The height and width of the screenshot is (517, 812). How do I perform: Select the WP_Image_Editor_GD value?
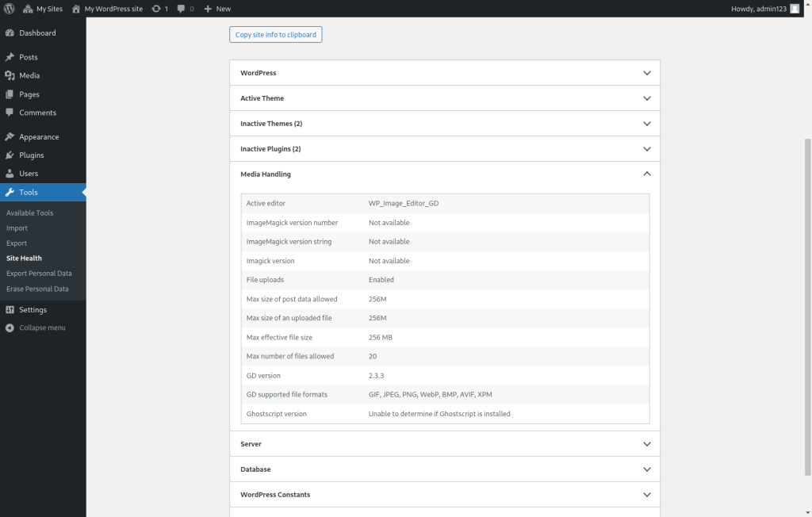[404, 204]
